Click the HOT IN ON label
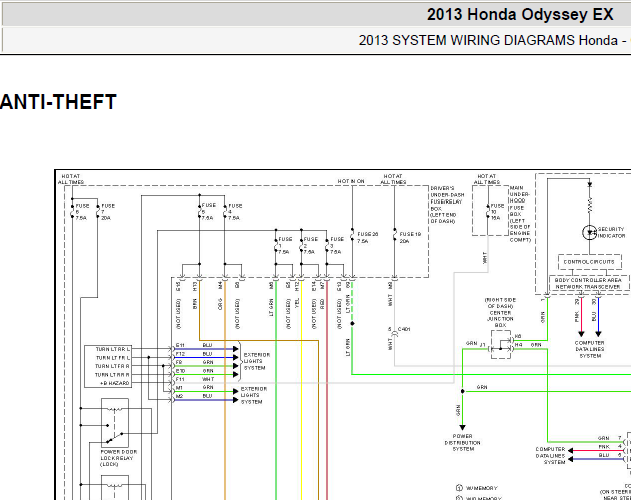 click(x=351, y=181)
